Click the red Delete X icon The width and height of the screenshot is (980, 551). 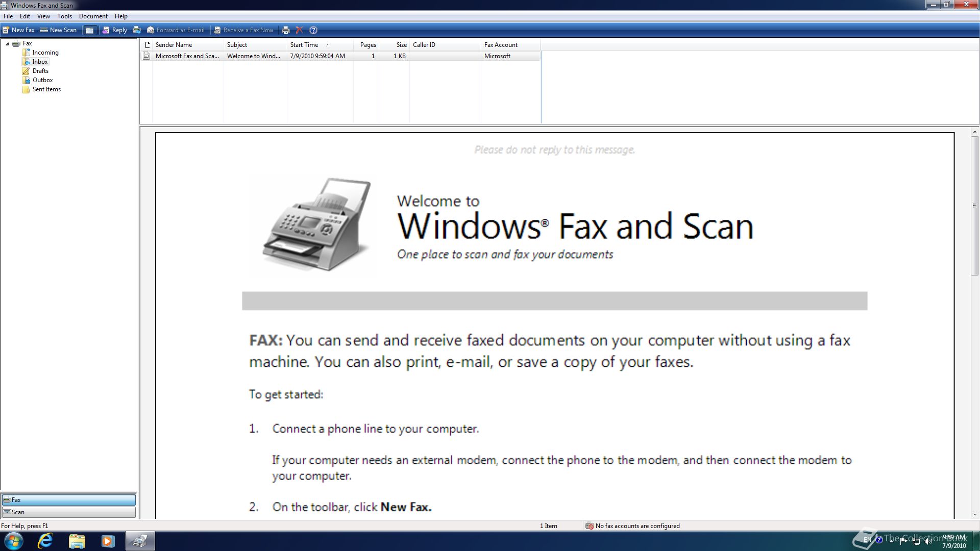tap(300, 30)
